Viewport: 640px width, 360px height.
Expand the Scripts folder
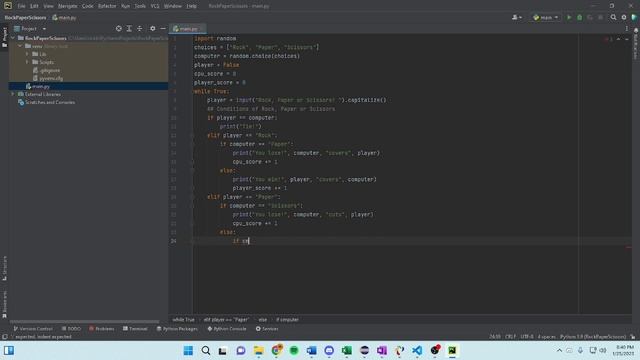click(x=27, y=62)
